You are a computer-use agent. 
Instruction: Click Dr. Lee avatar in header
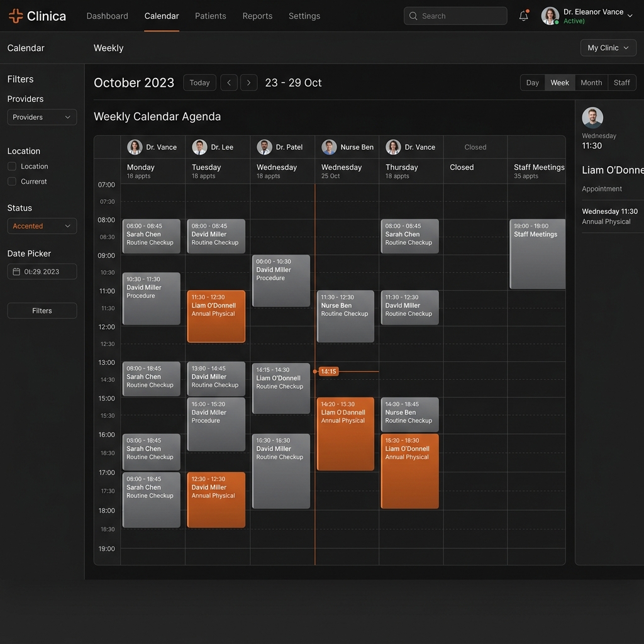(199, 147)
